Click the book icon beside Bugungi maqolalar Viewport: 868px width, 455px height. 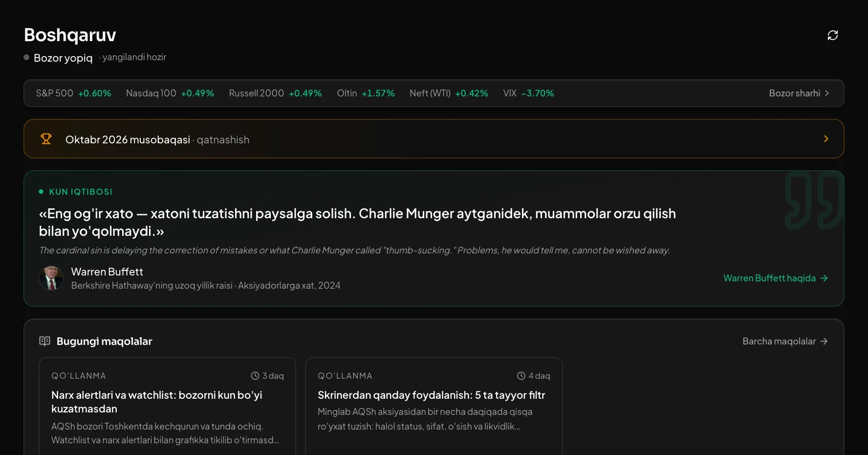[x=44, y=341]
